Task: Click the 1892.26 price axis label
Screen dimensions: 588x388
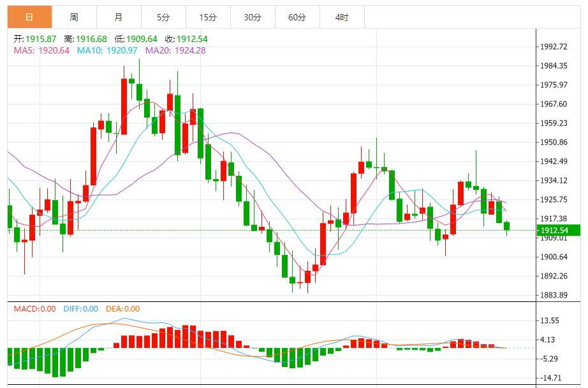Action: pos(554,276)
